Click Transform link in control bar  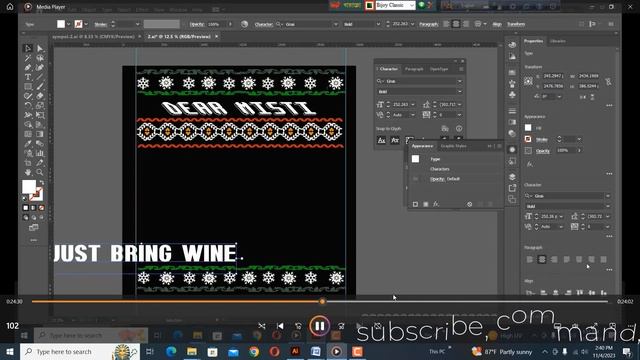coord(516,24)
